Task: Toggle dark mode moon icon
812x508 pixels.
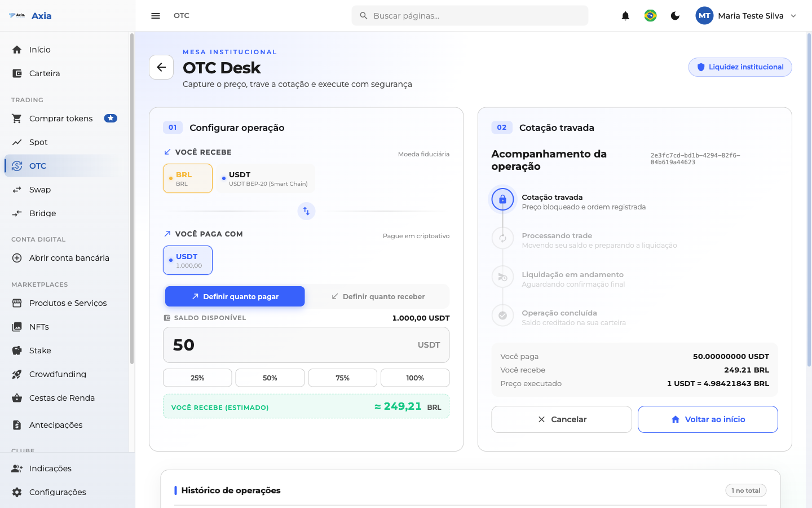Action: coord(675,16)
